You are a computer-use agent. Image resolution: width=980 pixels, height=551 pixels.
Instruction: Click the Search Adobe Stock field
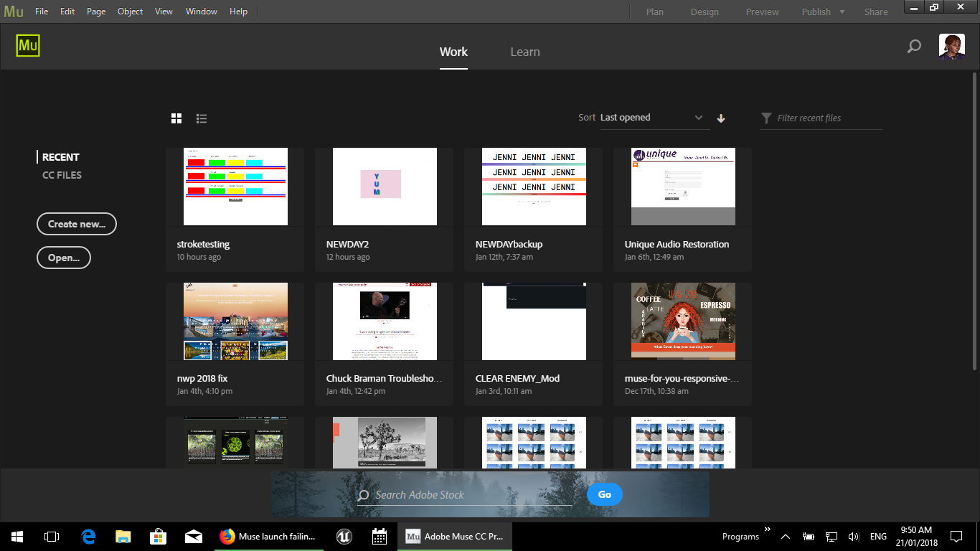(465, 495)
